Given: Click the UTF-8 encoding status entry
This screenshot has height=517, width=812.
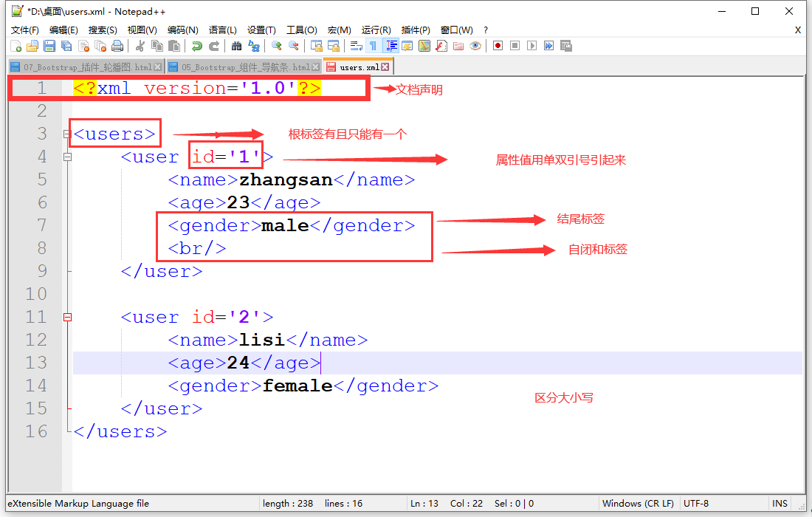Looking at the screenshot, I should [x=696, y=504].
